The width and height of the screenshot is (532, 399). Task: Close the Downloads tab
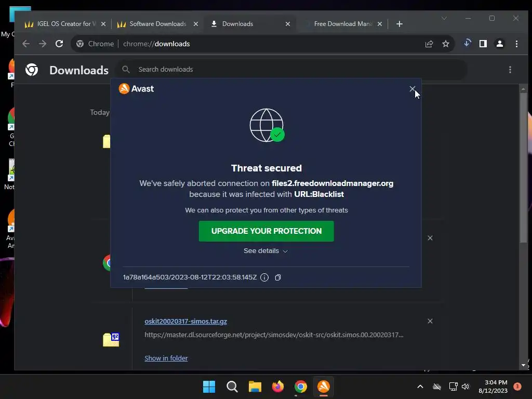pos(288,24)
